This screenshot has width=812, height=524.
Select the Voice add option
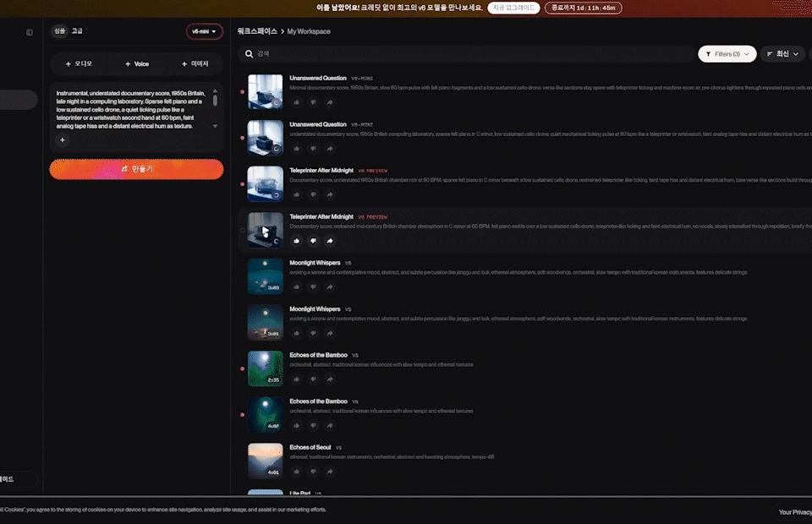[x=137, y=63]
